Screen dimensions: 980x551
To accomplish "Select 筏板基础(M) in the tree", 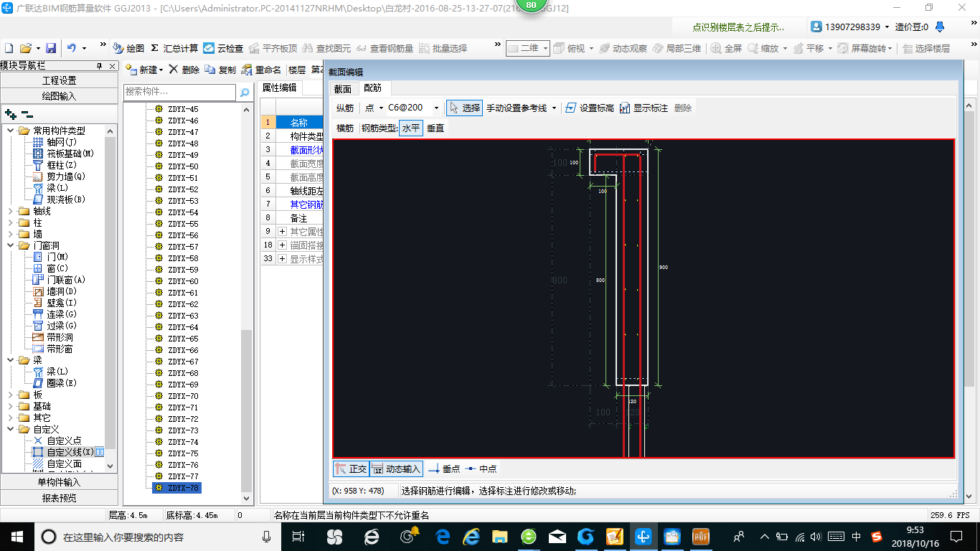I will pyautogui.click(x=70, y=154).
